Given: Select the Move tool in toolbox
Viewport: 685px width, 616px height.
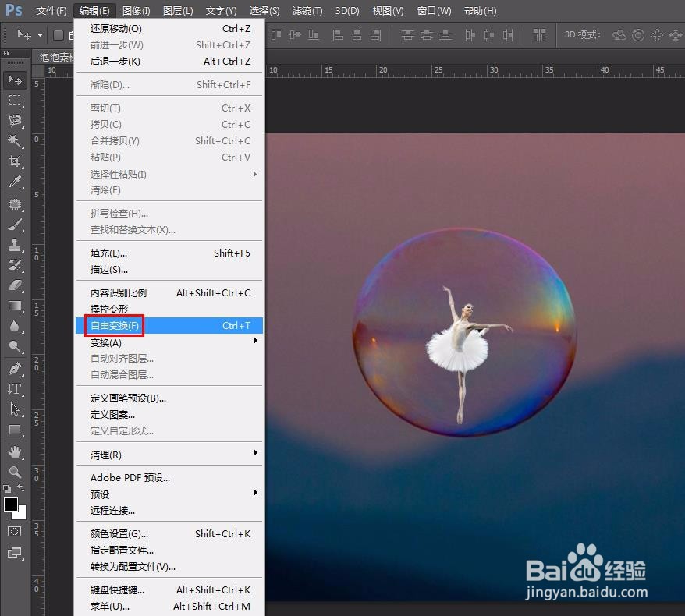Looking at the screenshot, I should (15, 80).
